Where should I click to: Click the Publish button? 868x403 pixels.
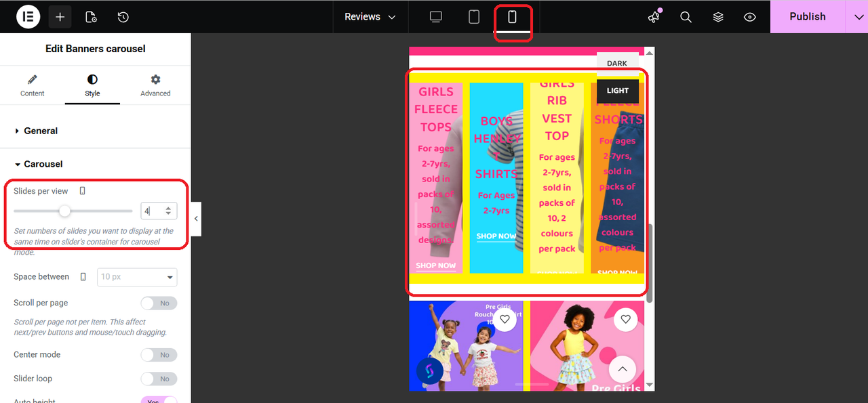(x=807, y=16)
